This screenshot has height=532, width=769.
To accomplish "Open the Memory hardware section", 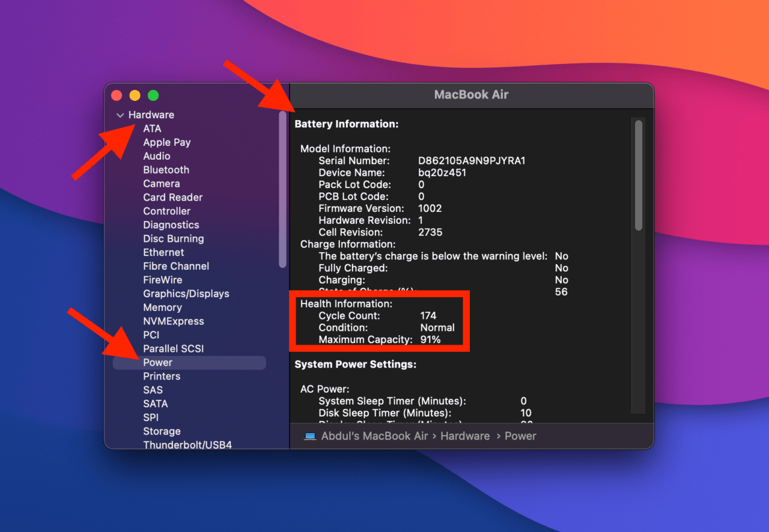I will 162,307.
